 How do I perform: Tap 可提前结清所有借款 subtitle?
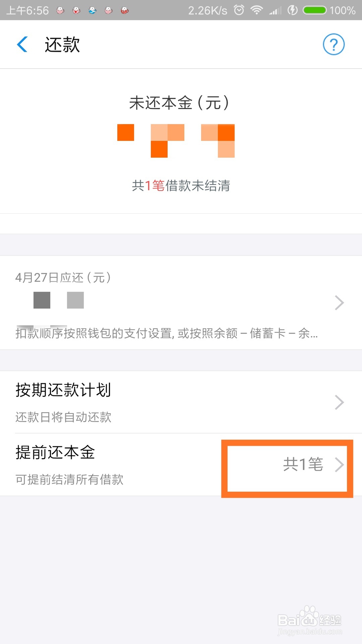point(70,480)
